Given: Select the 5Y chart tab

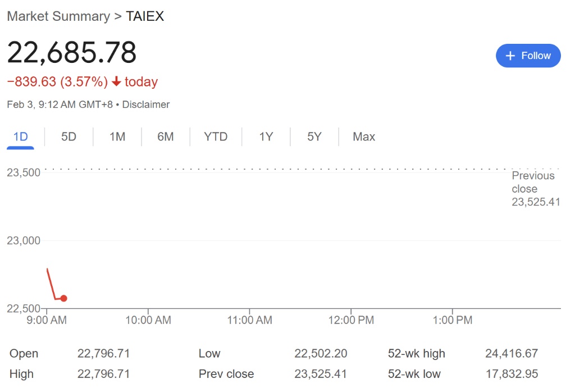Looking at the screenshot, I should coord(314,137).
